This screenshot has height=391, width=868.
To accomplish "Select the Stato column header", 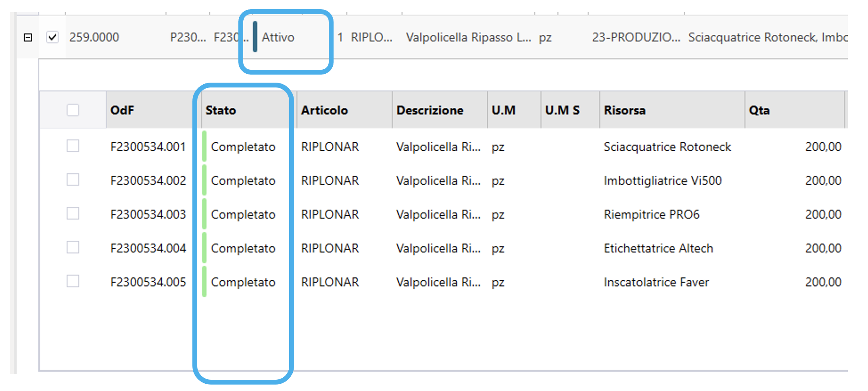I will pos(220,110).
